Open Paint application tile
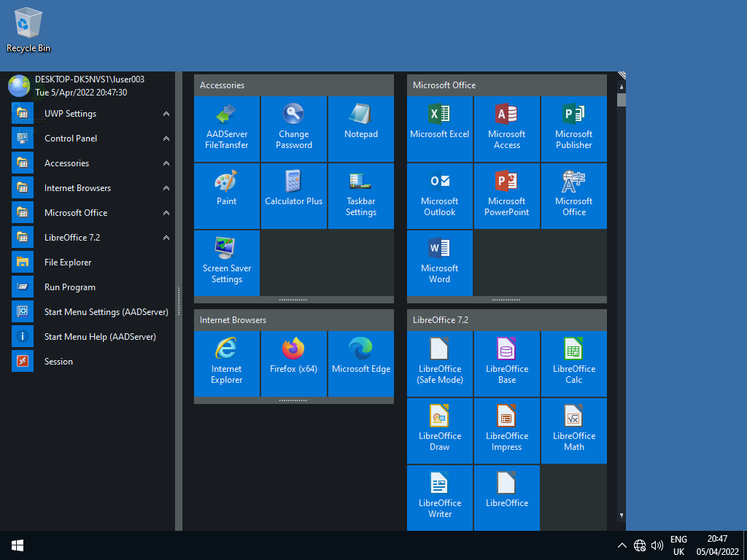The image size is (747, 560). pyautogui.click(x=226, y=195)
